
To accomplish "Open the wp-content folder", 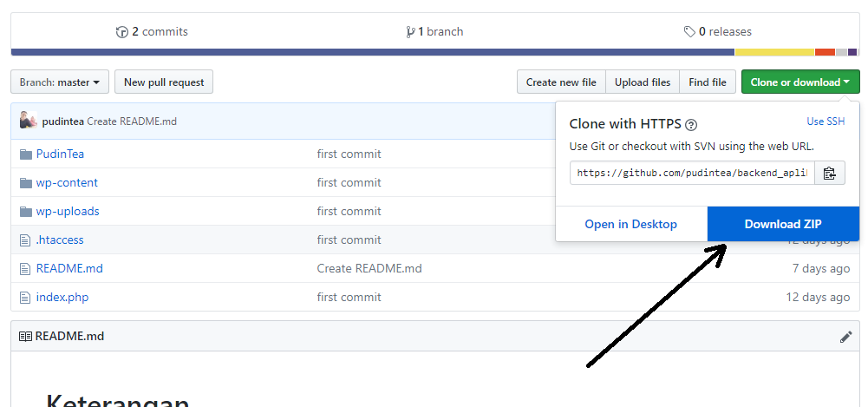I will tap(67, 183).
